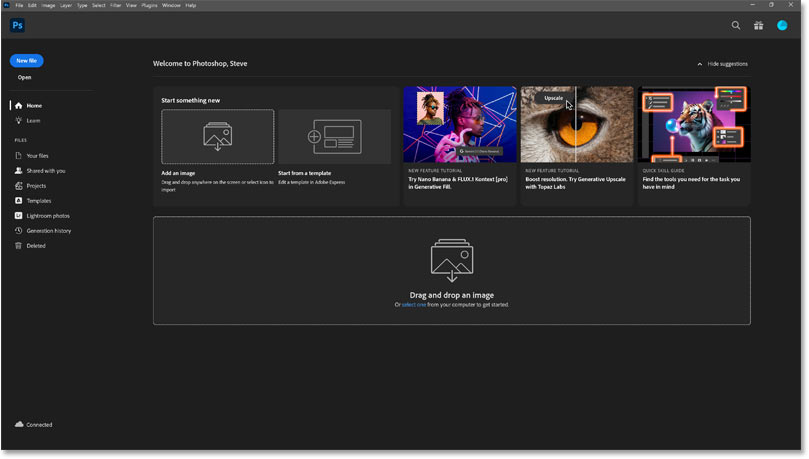Click the Templates icon in sidebar
Viewport: 809px width, 459px height.
pyautogui.click(x=19, y=201)
